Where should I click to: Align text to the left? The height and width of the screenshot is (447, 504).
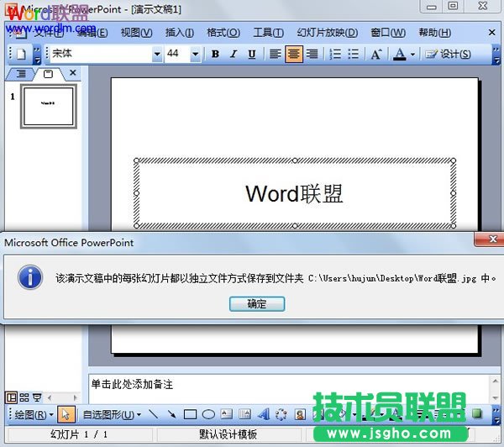[x=275, y=54]
